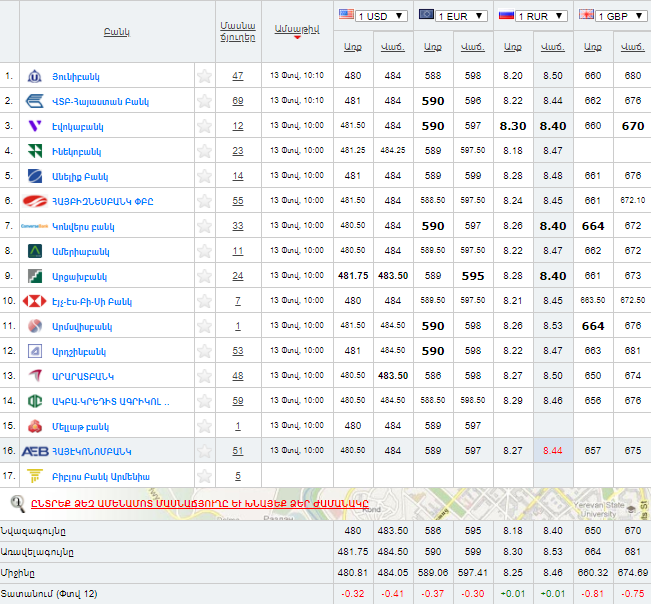Viewport: 651px width, 604px height.
Task: Click the HSBC red logo icon
Action: coord(34,301)
